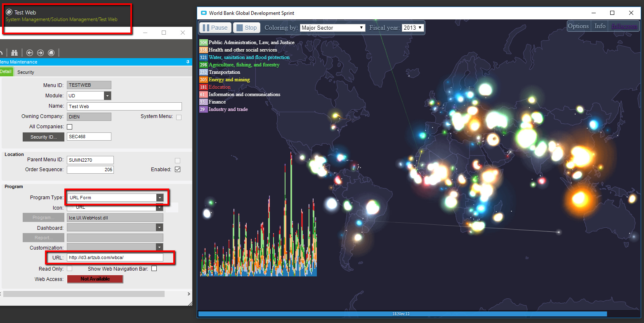The image size is (644, 323).
Task: Enable Show Web Navigation Bar checkbox
Action: [x=154, y=269]
